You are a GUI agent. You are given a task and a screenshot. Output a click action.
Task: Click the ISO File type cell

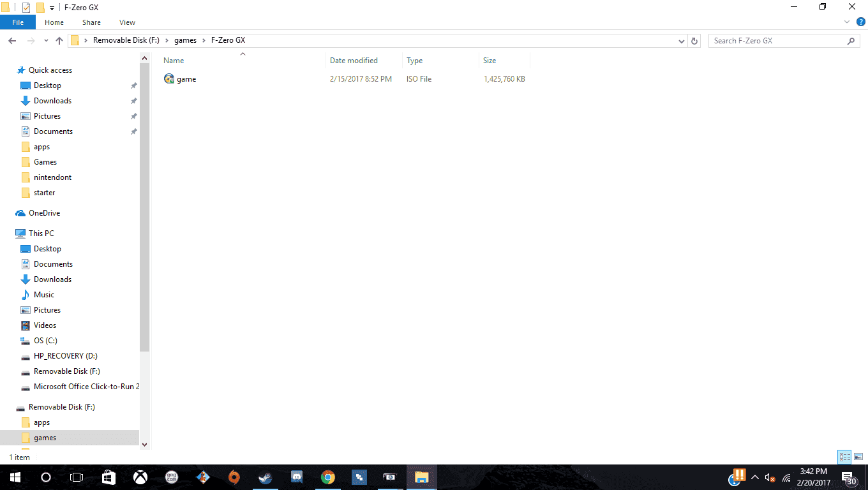pyautogui.click(x=419, y=79)
